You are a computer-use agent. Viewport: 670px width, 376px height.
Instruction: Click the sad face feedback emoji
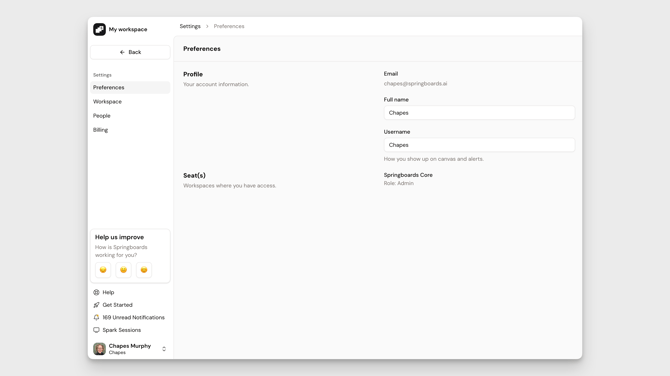point(103,270)
